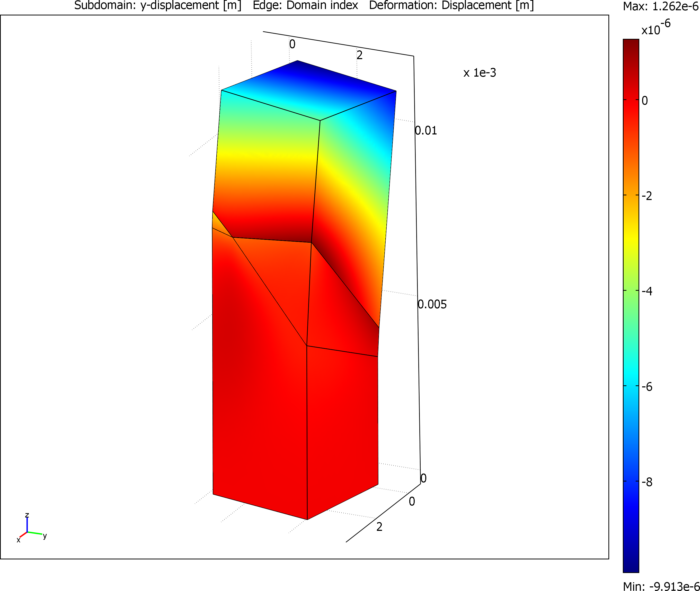
Task: Click the 'x10^-6' colorbar scale label
Action: pyautogui.click(x=656, y=27)
